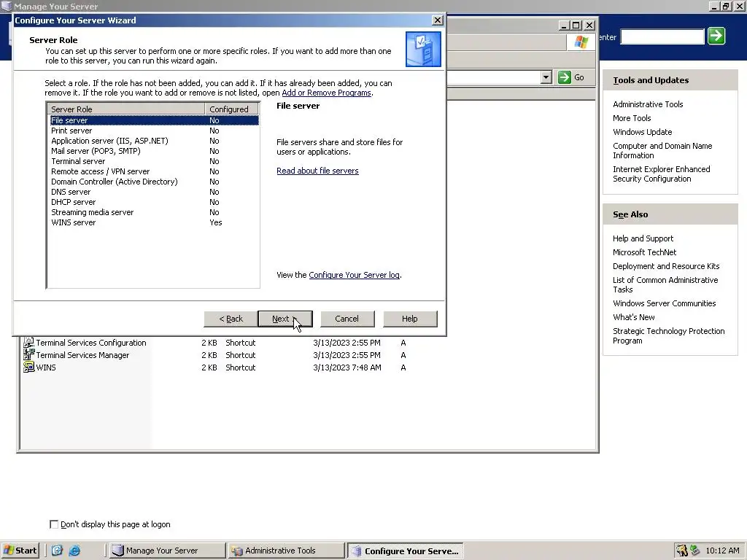Select WINS server role
This screenshot has height=560, width=747.
pos(154,222)
